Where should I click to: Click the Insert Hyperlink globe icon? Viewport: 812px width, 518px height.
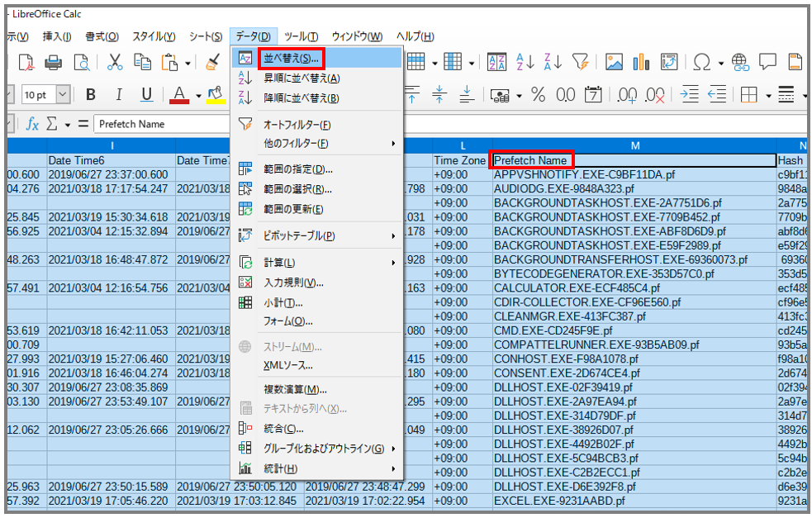[x=740, y=63]
